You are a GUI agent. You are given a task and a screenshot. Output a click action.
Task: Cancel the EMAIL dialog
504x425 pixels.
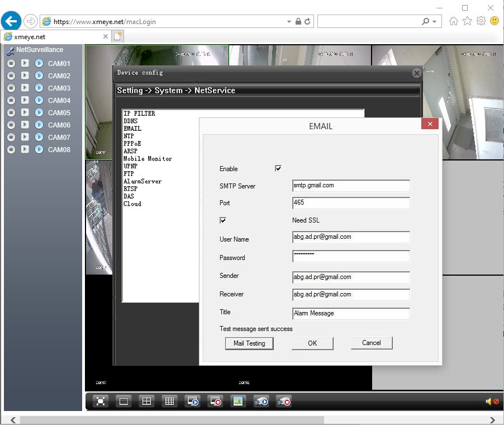pos(372,343)
